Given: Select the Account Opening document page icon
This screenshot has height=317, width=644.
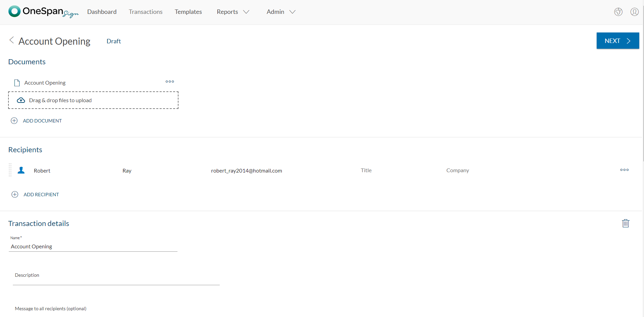Looking at the screenshot, I should [x=17, y=82].
